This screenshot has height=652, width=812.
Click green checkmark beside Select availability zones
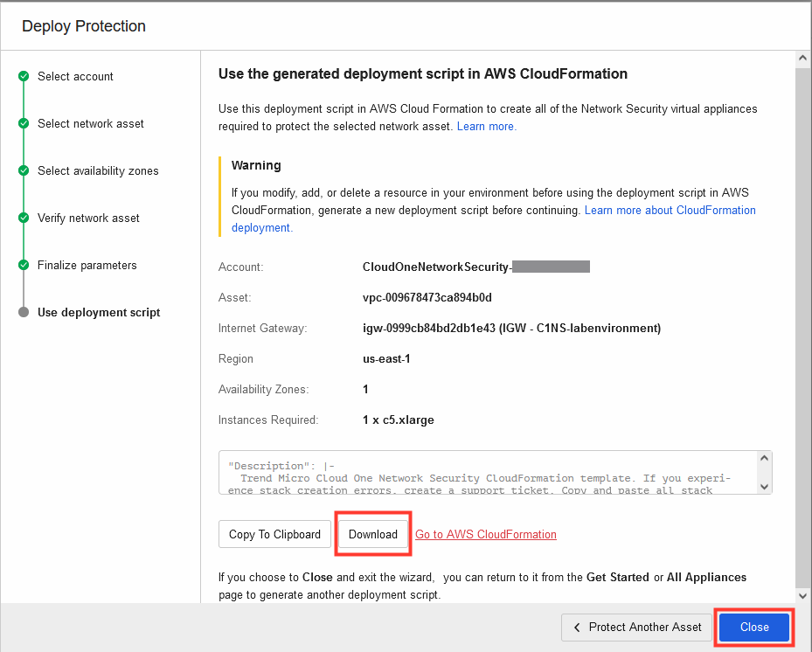24,170
